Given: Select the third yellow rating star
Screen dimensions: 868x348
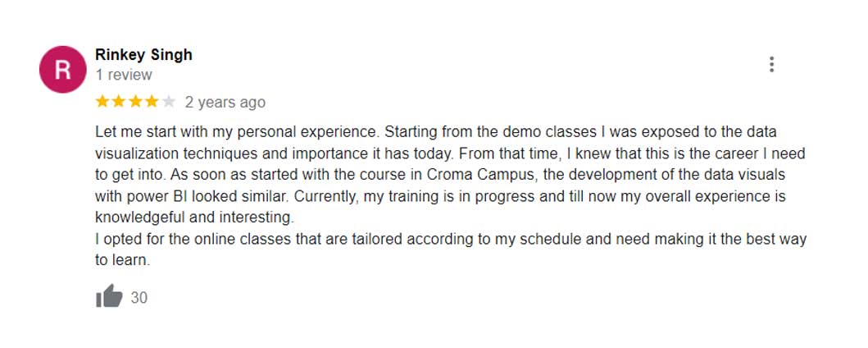Looking at the screenshot, I should pos(135,102).
